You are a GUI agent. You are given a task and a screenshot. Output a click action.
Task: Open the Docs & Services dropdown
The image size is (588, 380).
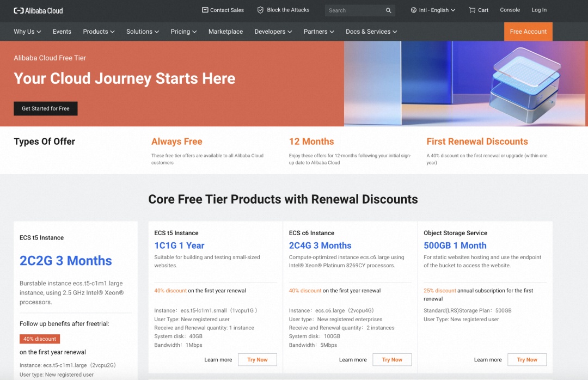[371, 32]
